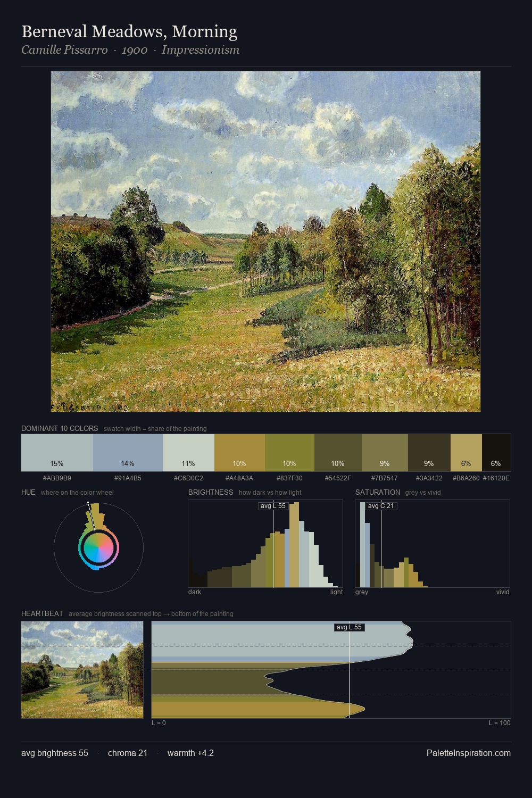This screenshot has width=532, height=798.
Task: Click the 'L = 0' axis label
Action: (159, 723)
